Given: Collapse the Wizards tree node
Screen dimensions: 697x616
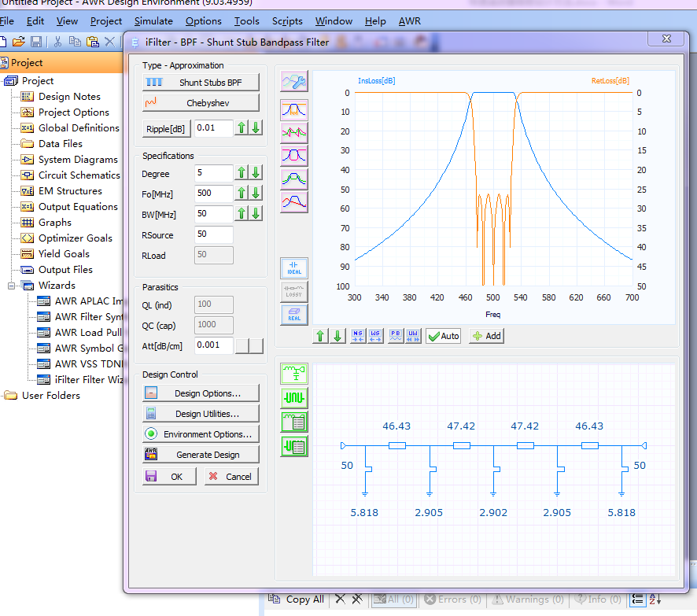Looking at the screenshot, I should [x=13, y=286].
